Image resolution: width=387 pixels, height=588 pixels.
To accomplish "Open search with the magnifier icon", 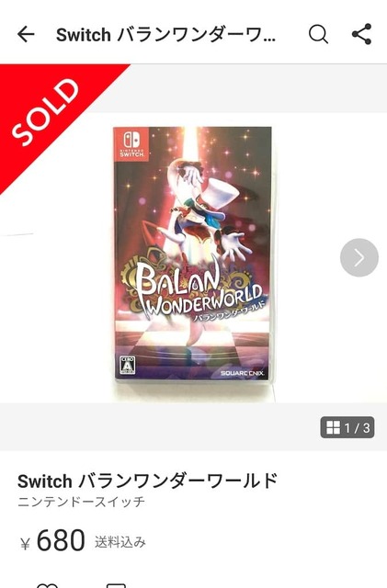I will 318,35.
